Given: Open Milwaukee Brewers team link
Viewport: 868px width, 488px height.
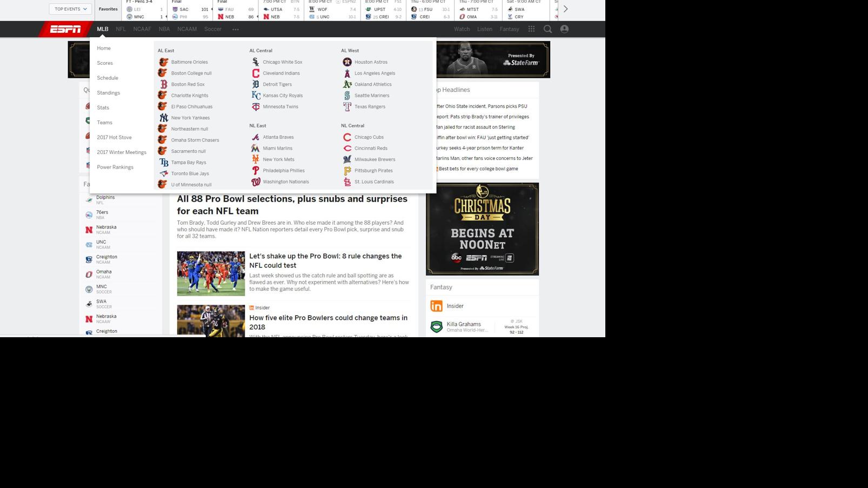Looking at the screenshot, I should (375, 159).
